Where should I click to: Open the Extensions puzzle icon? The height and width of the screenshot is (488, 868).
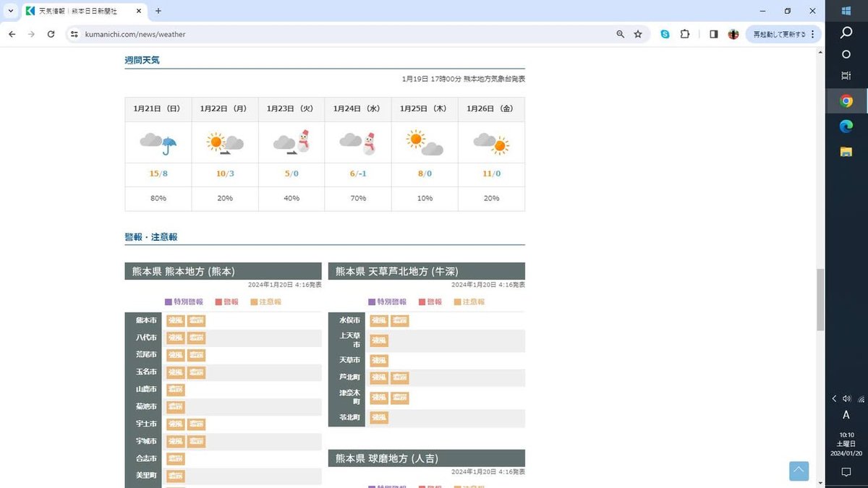click(685, 34)
